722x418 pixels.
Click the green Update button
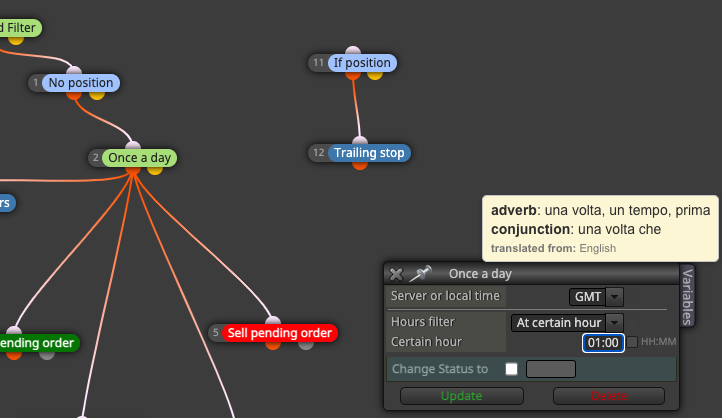point(461,396)
